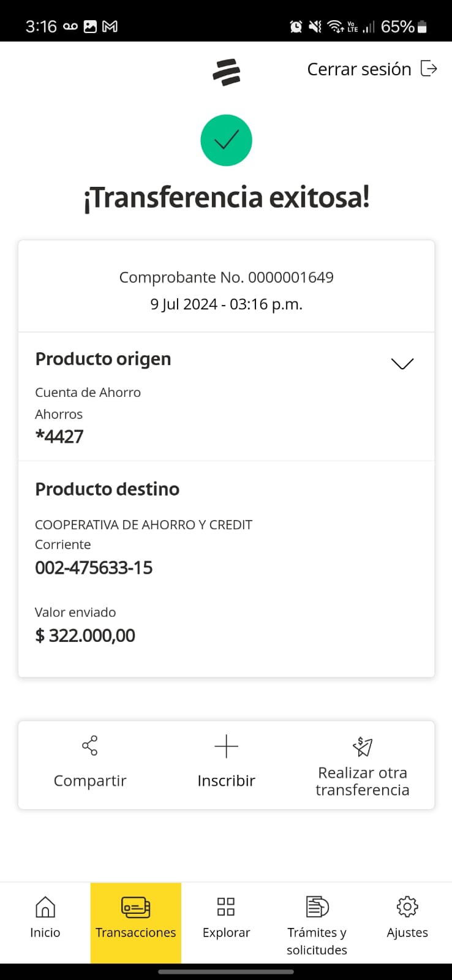Tap the Comprobante No. 0000001649 text
The width and height of the screenshot is (452, 980).
226,277
